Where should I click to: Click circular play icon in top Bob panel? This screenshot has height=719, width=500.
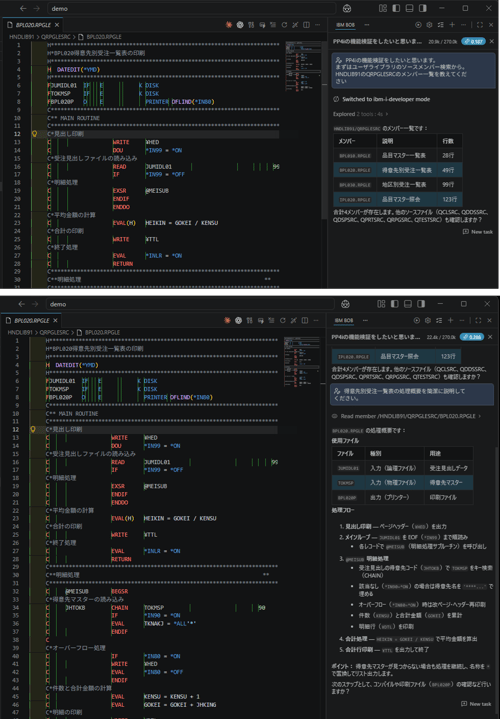click(x=418, y=25)
